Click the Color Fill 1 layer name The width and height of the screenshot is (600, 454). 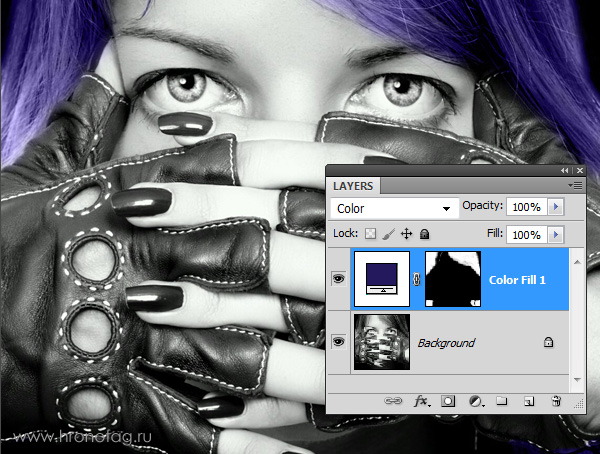point(517,280)
